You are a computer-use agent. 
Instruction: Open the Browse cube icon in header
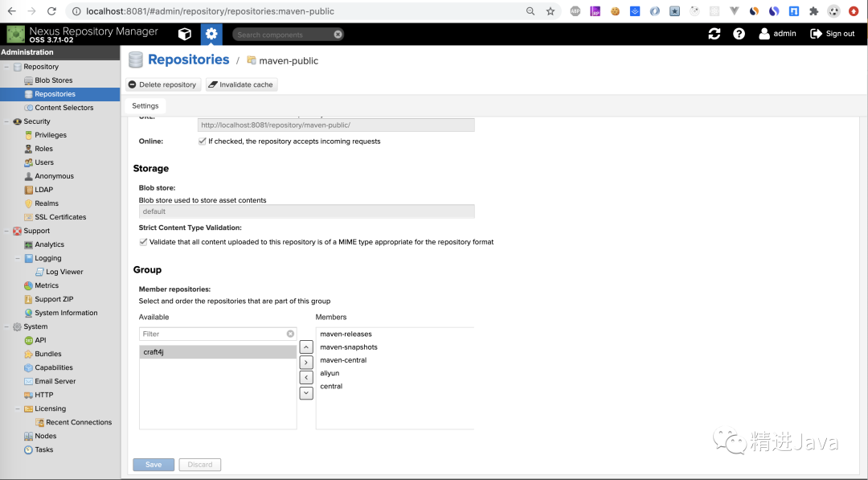tap(184, 35)
